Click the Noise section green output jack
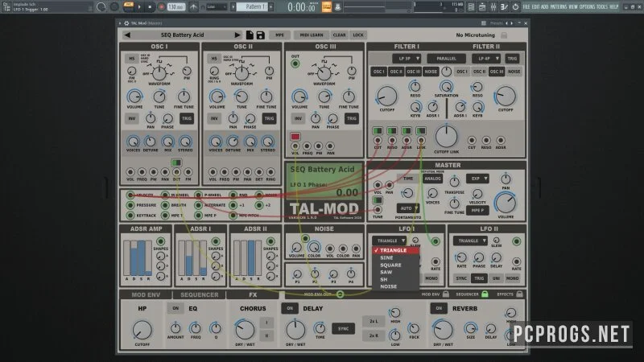 (x=305, y=238)
